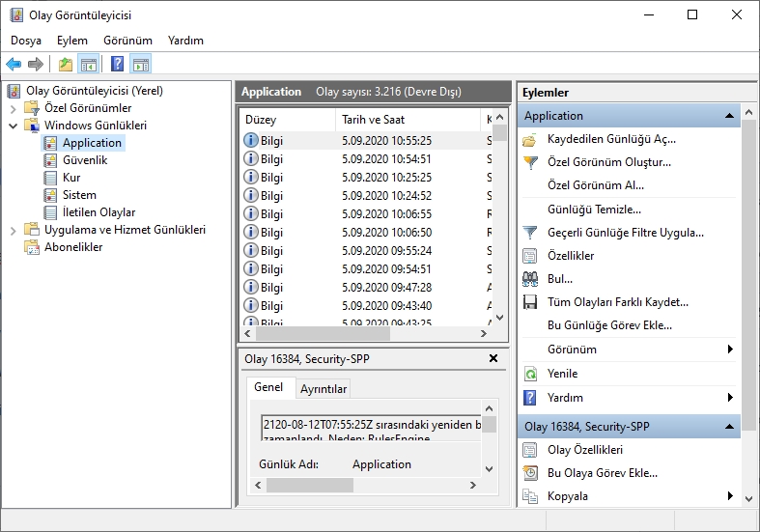Click Geçerli Günlüğe Filtre Uygula funnel icon
760x532 pixels.
coord(530,233)
